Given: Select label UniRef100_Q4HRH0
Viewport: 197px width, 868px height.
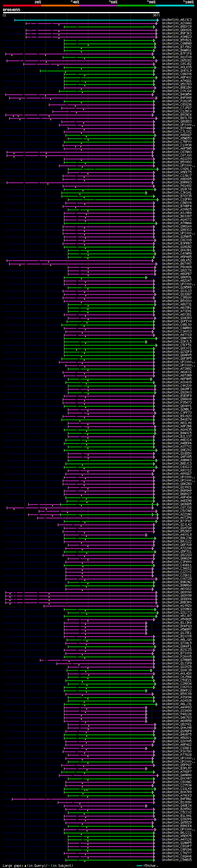Looking at the screenshot, I should pos(177,775).
